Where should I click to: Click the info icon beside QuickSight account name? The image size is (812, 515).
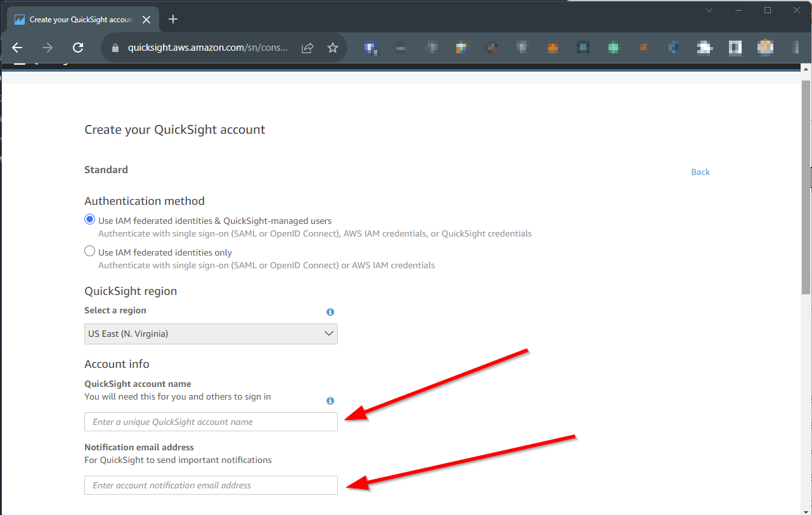[x=330, y=401]
